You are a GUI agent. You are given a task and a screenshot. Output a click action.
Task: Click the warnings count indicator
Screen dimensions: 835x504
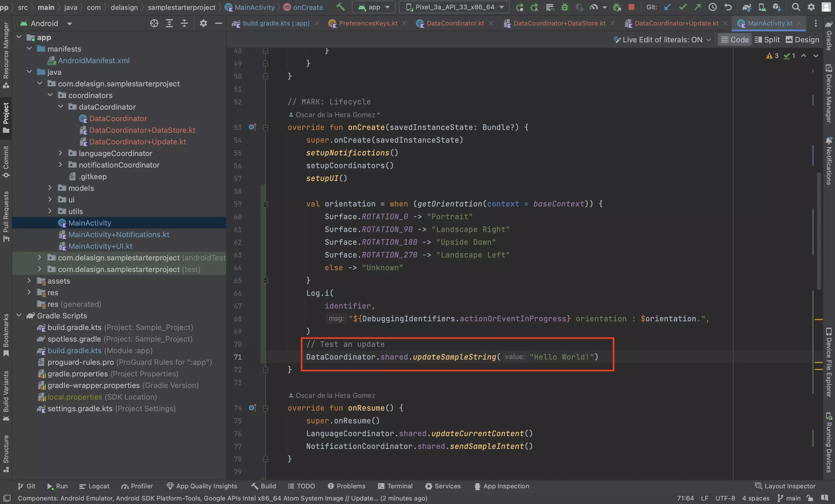point(772,56)
